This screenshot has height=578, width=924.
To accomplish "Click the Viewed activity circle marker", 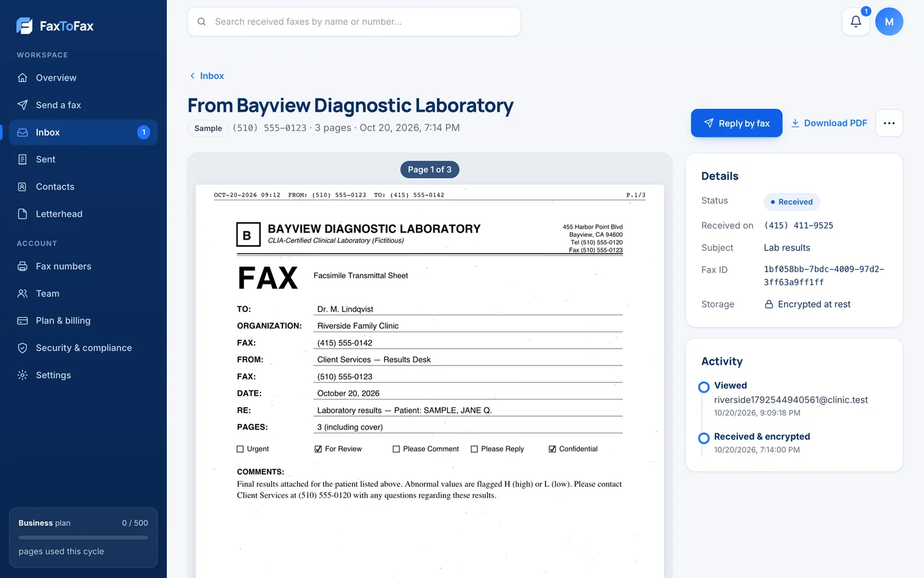I will click(x=704, y=387).
